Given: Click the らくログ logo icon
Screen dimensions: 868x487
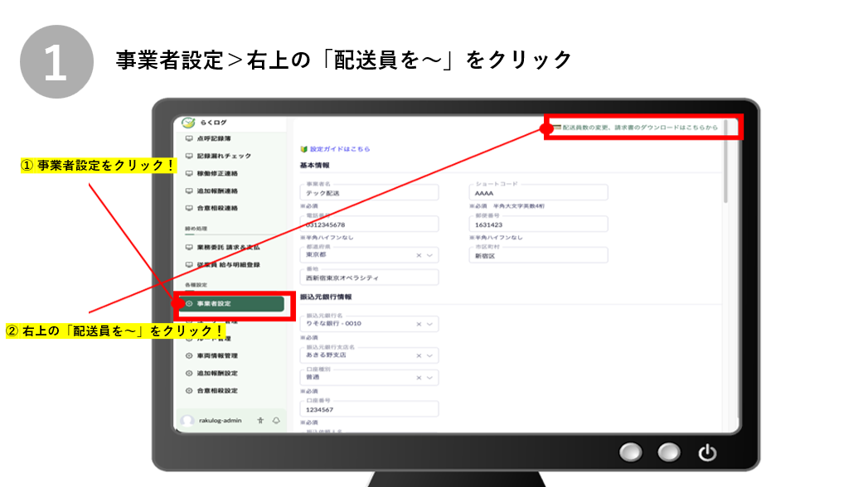Looking at the screenshot, I should point(188,123).
